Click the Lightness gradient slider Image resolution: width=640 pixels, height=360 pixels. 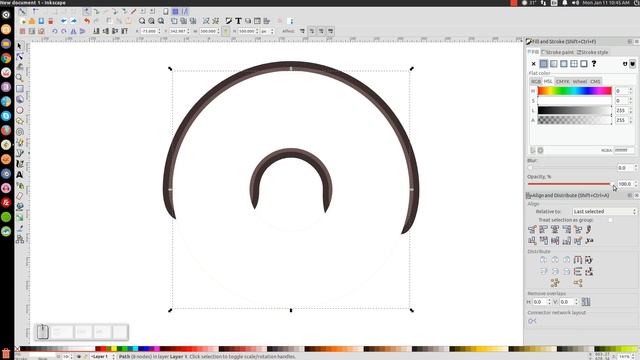tap(575, 110)
